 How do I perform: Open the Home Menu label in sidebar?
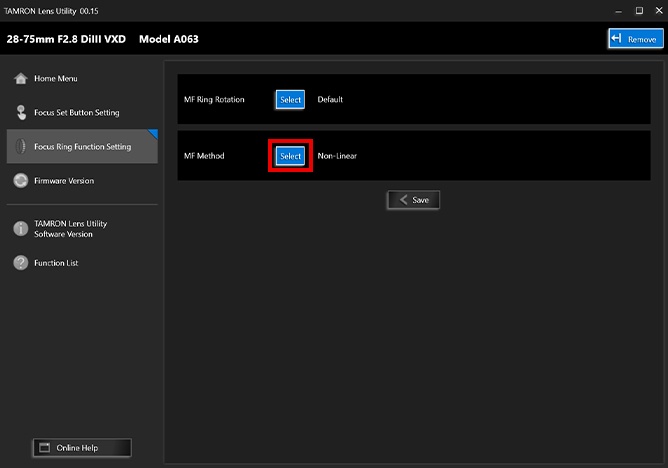55,79
